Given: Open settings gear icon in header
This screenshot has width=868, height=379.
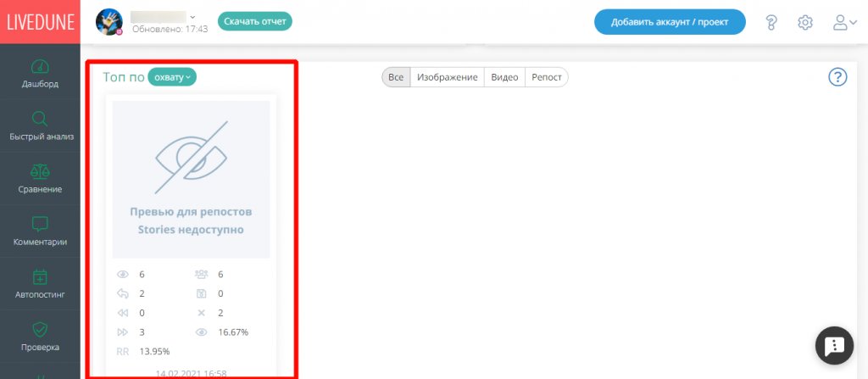Looking at the screenshot, I should (x=805, y=22).
